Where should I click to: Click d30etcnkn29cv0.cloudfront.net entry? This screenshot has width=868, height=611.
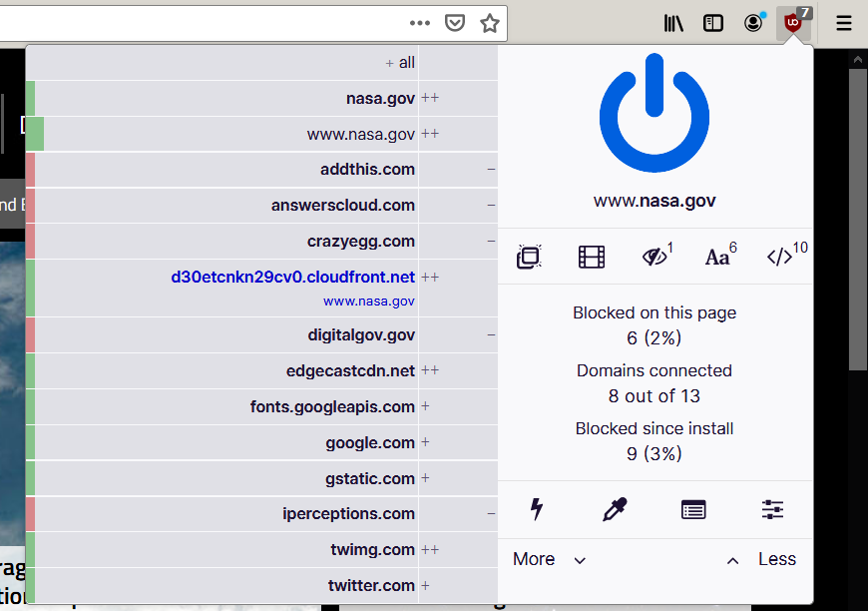point(293,277)
